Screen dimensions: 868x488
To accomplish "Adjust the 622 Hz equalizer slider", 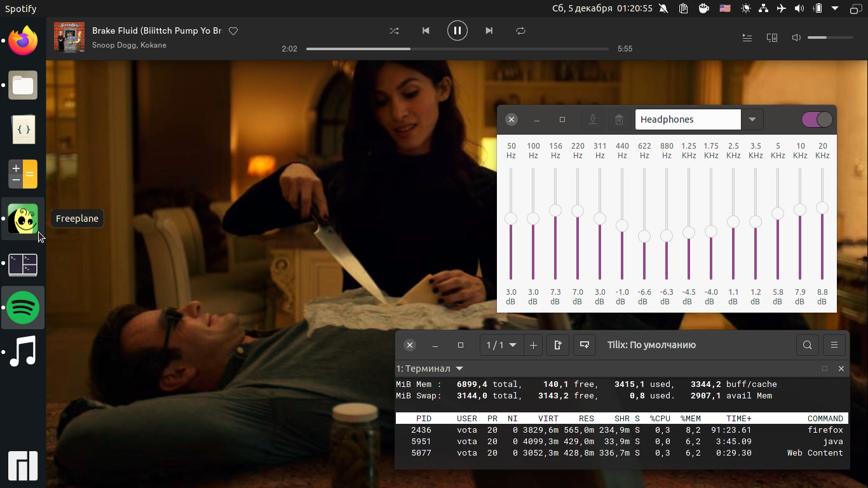I will tap(644, 236).
